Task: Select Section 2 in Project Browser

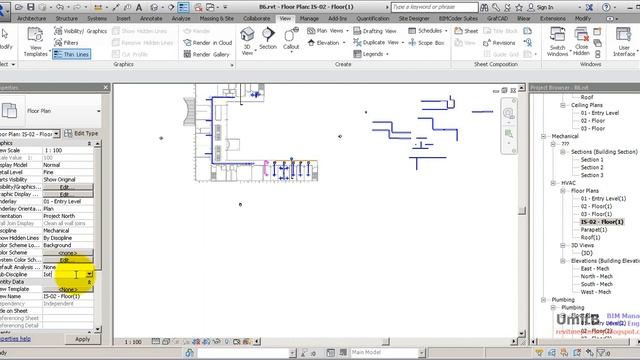Action: tap(592, 167)
